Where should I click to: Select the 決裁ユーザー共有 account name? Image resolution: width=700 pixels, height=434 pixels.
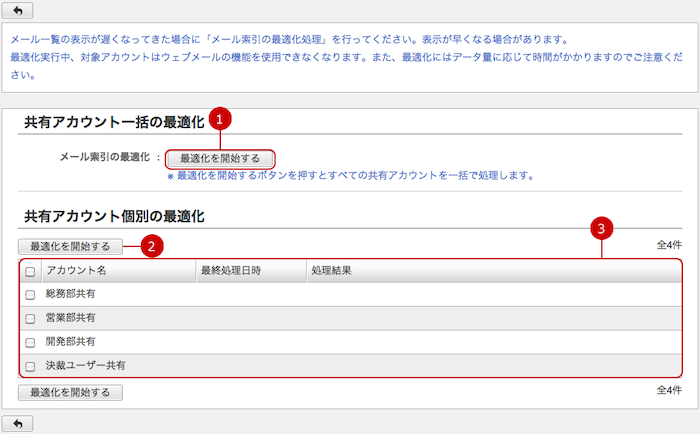click(86, 365)
